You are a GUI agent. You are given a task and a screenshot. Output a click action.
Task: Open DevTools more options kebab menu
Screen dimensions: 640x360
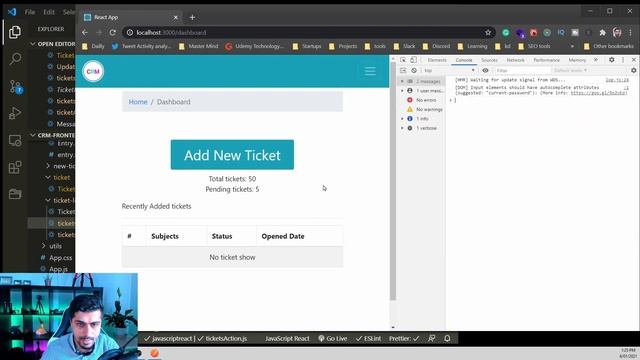pyautogui.click(x=623, y=60)
